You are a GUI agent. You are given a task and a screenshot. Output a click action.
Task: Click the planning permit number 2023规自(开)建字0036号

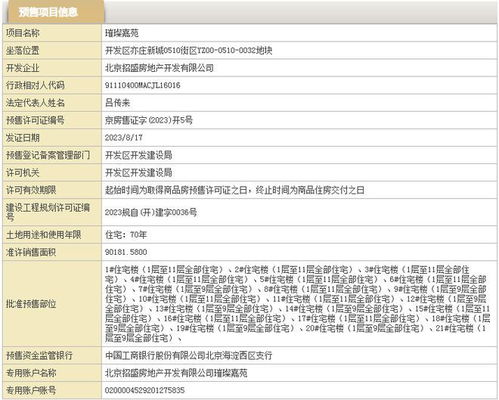click(x=151, y=212)
